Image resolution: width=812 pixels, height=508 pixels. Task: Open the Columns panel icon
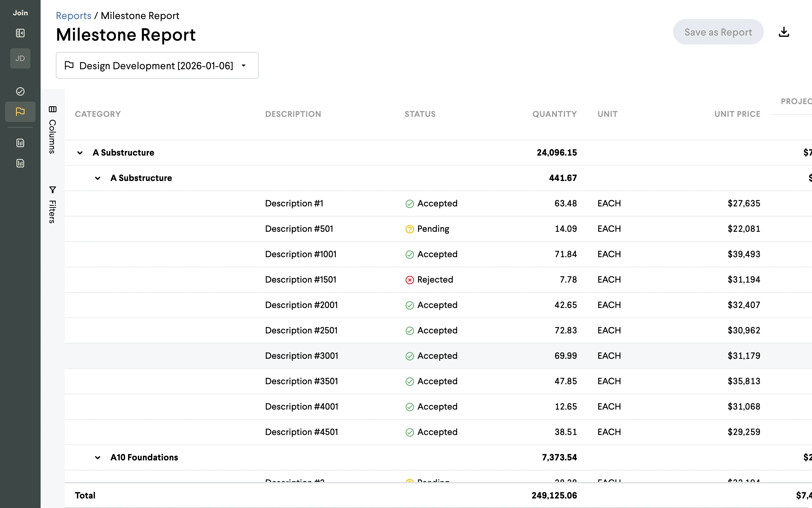pos(53,109)
